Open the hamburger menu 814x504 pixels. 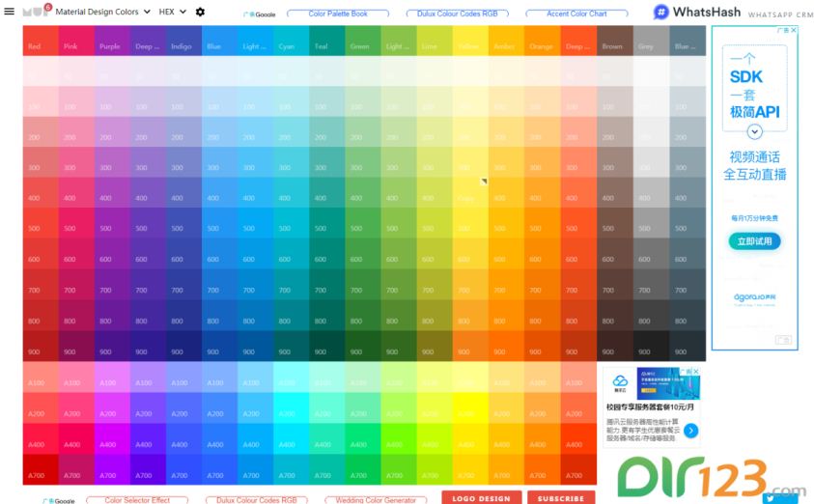tap(10, 11)
